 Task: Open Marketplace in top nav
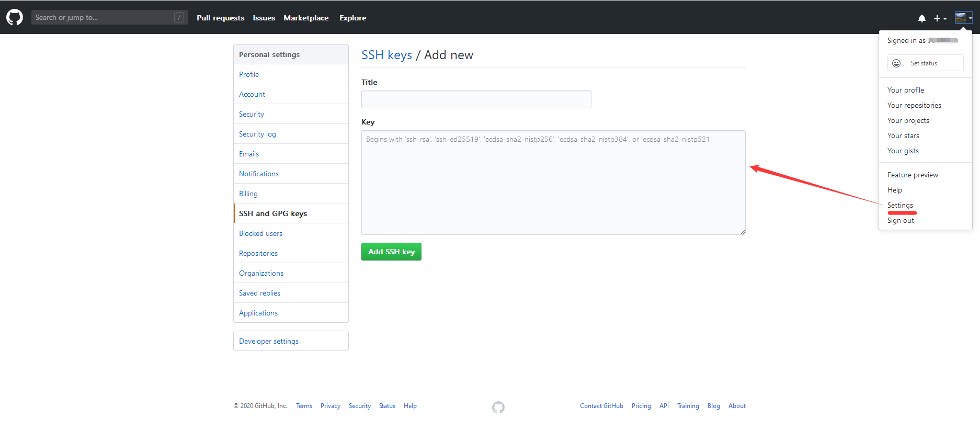306,18
